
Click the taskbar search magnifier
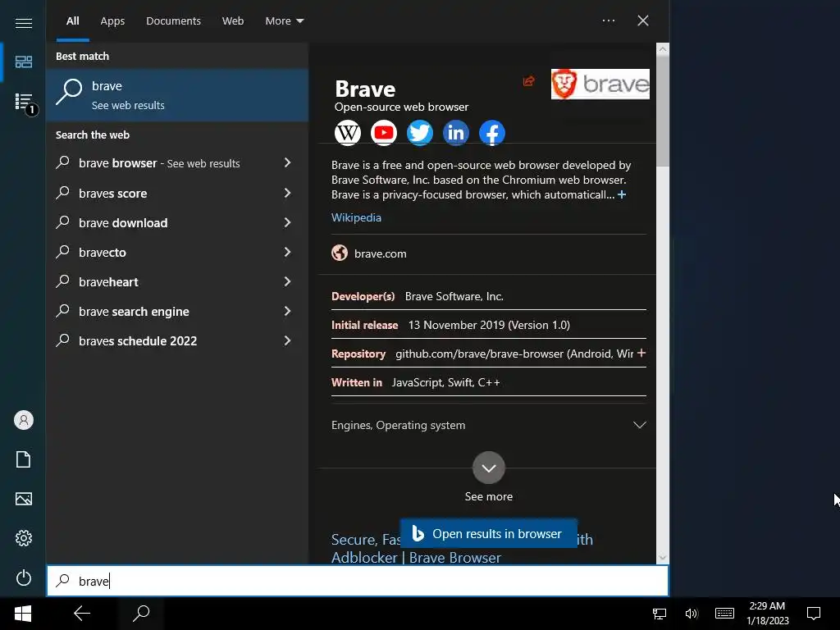click(141, 614)
